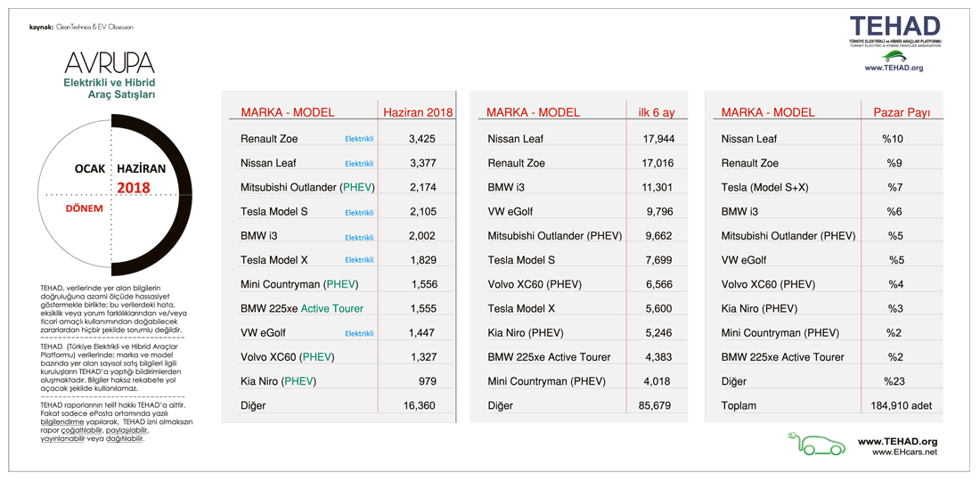Viewport: 980px width, 481px height.
Task: Click the value 1,829 for Tesla Model X
Action: click(x=422, y=260)
